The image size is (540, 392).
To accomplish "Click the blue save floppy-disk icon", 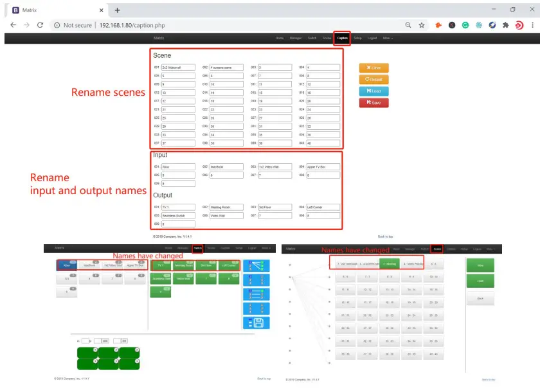I will point(256,323).
